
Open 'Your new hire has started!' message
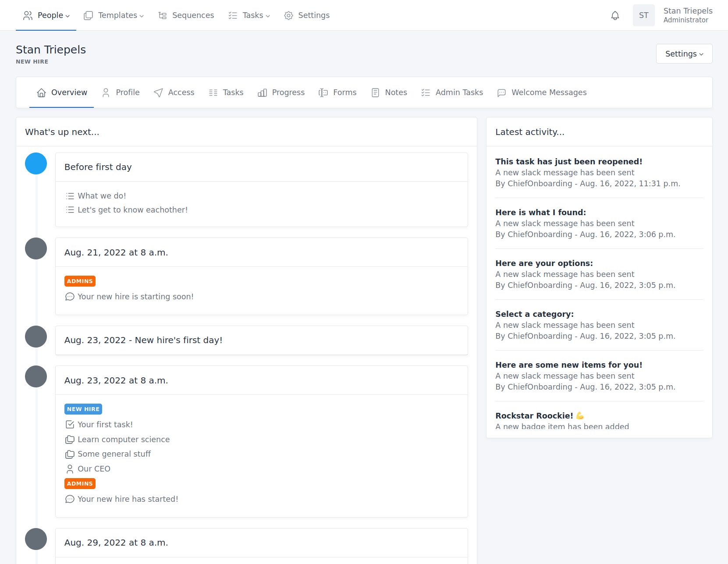click(x=128, y=499)
